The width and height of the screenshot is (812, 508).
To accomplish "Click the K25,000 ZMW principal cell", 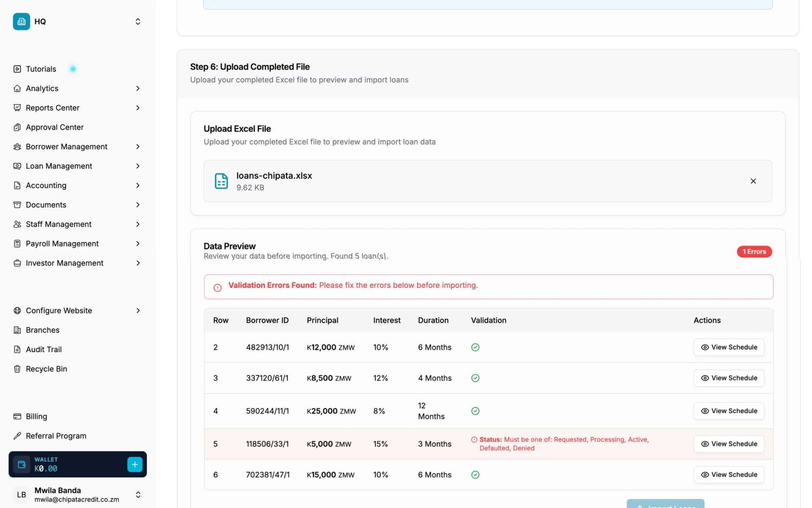I will (331, 411).
